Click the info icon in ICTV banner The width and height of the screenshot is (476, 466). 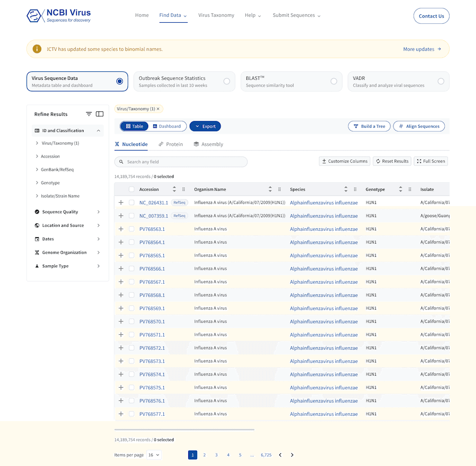click(x=37, y=49)
